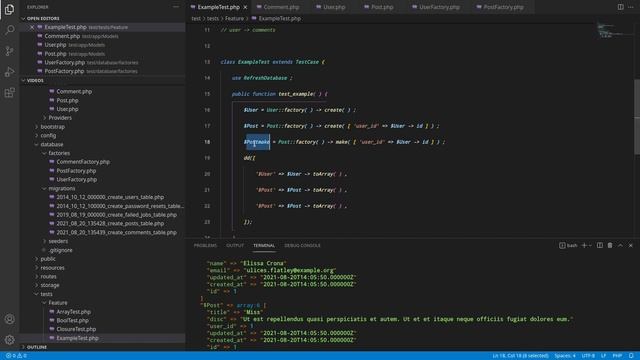
Task: Expand the seeders folder
Action: click(x=58, y=241)
